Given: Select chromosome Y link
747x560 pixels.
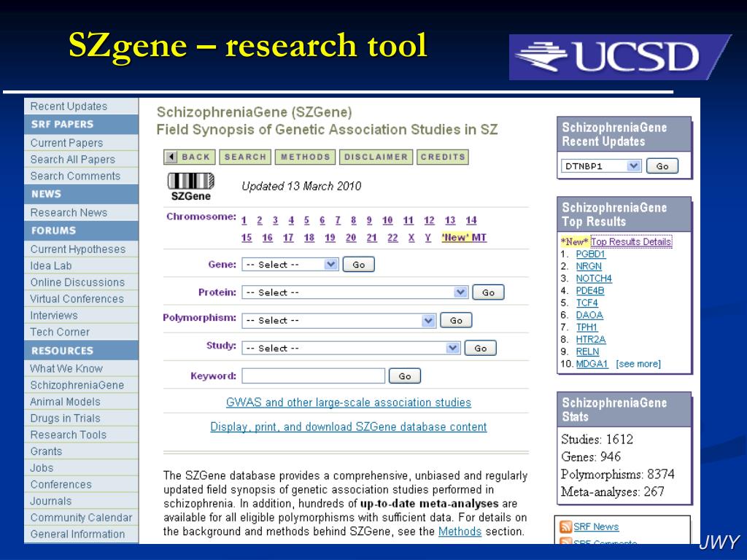Looking at the screenshot, I should 427,238.
